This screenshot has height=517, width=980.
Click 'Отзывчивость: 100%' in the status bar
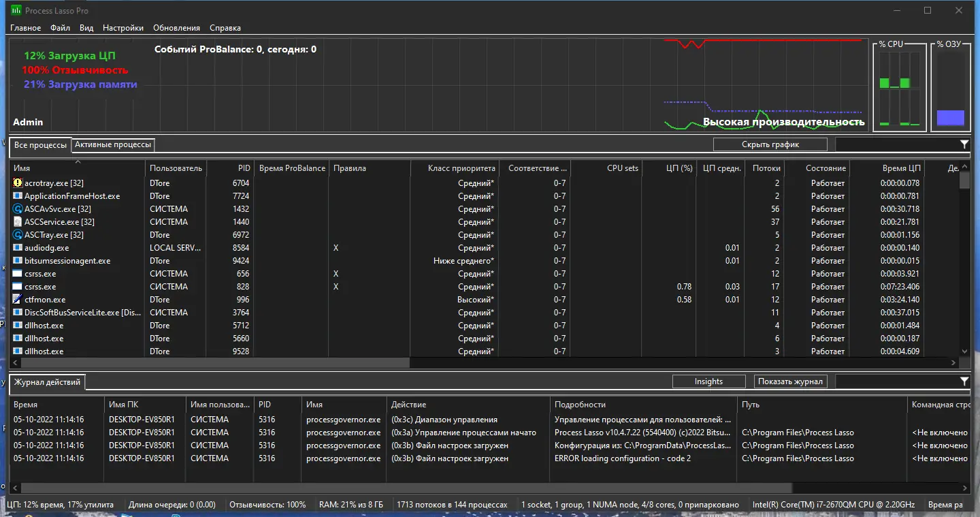[268, 505]
